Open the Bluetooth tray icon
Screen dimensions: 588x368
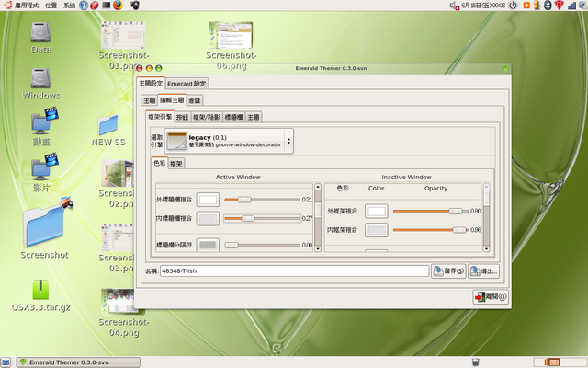pyautogui.click(x=548, y=6)
